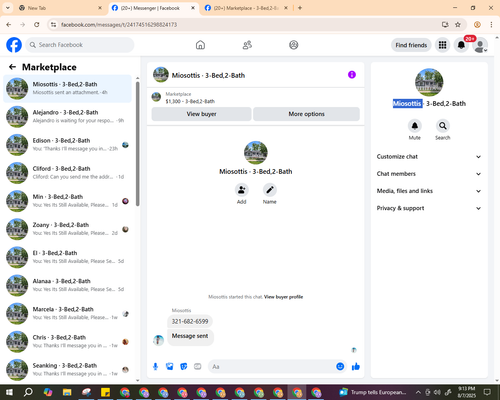Switch to the Messenger | Facebook tab

click(x=153, y=8)
